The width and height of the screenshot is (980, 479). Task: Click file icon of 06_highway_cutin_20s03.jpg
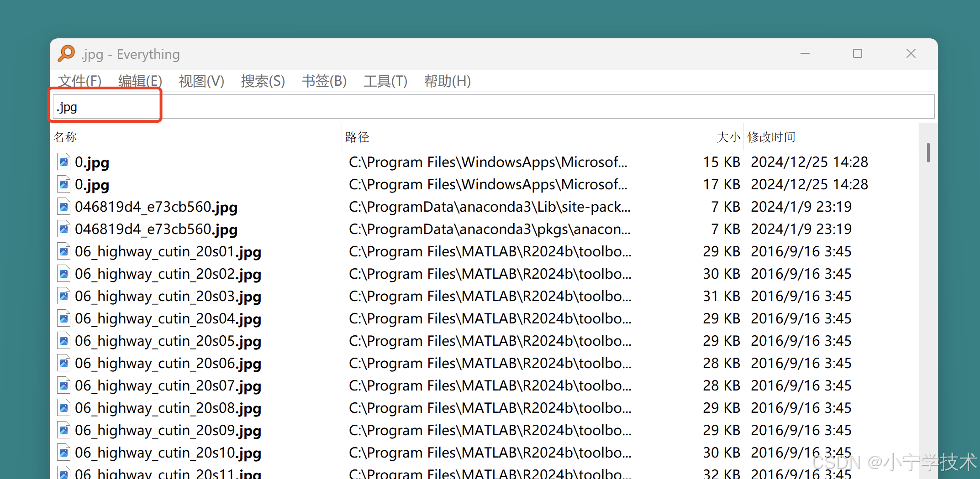[x=64, y=296]
